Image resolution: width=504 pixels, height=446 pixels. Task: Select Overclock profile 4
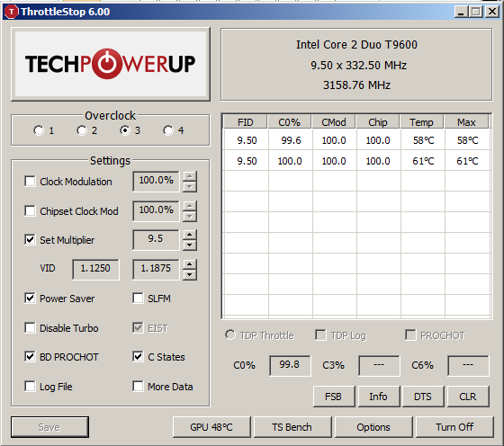coord(168,130)
